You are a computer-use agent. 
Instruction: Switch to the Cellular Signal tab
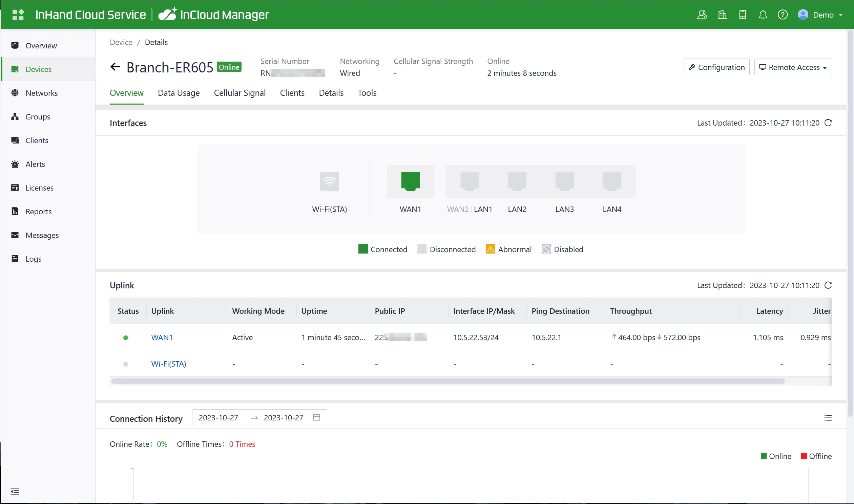tap(239, 93)
